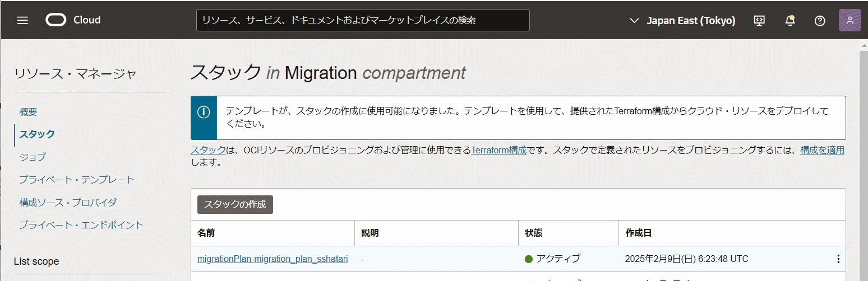Image resolution: width=868 pixels, height=281 pixels.
Task: Open プライベート・エンドポイント in the sidebar
Action: point(81,225)
